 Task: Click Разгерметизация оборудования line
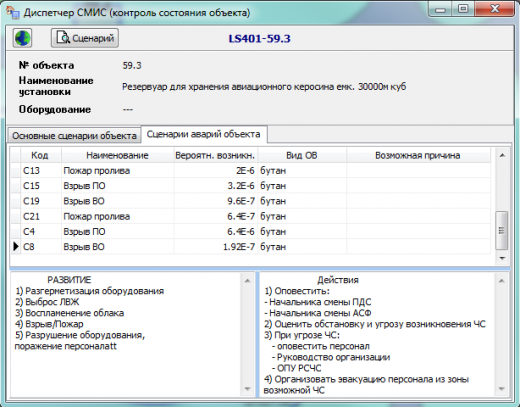tap(90, 291)
